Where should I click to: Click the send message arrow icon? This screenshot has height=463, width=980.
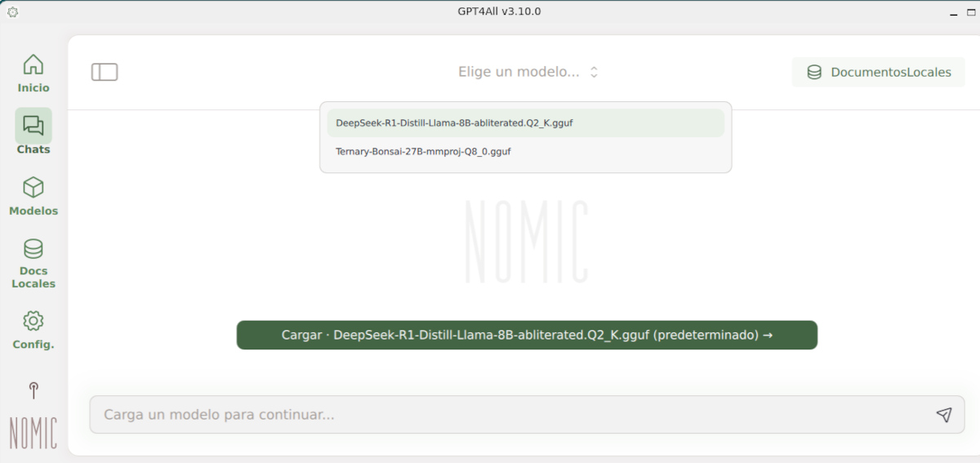pos(944,415)
